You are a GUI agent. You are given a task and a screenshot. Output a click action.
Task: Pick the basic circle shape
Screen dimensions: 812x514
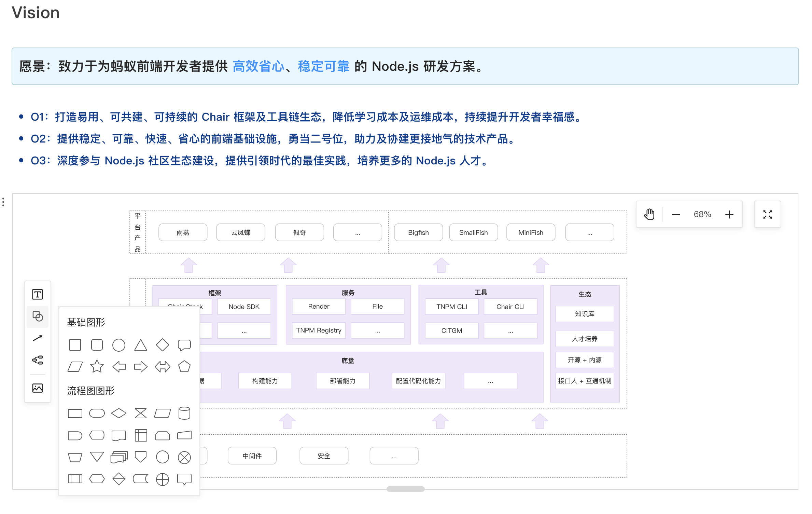coord(119,345)
